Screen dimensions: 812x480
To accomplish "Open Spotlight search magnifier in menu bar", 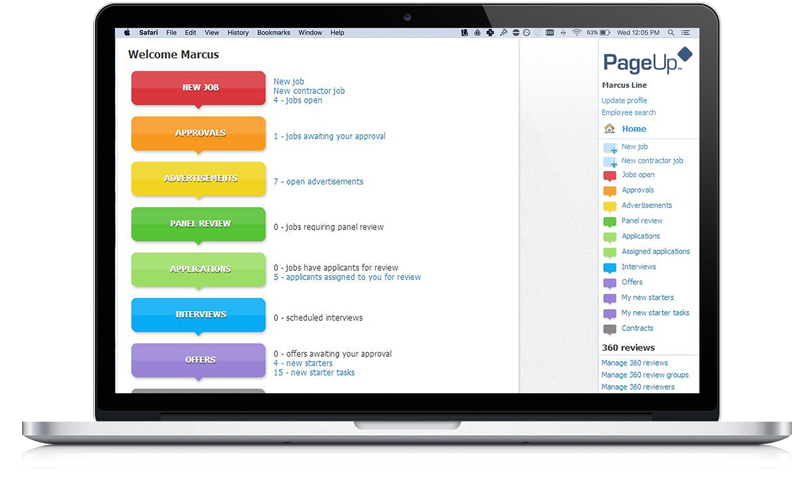I will tap(671, 33).
